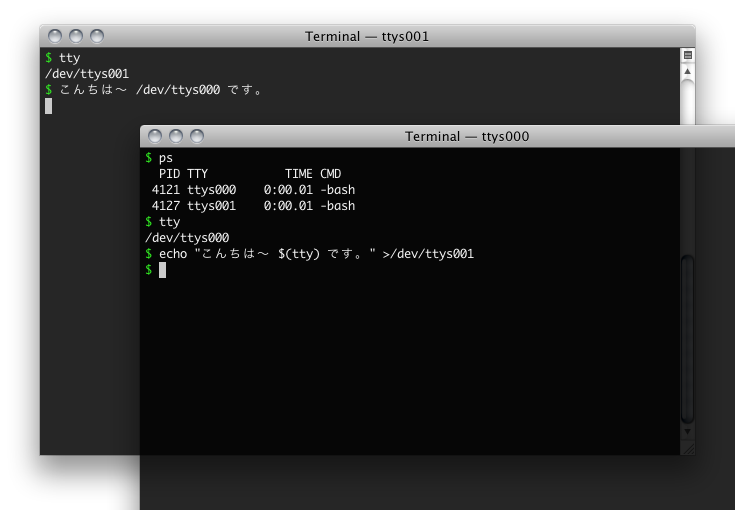
Task: Click cursor block in ttys001 window
Action: point(49,106)
